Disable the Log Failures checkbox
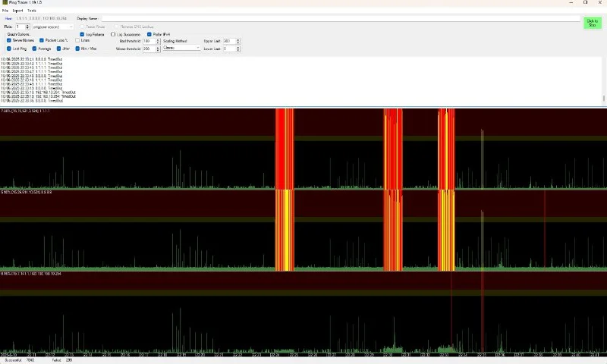Screen dimensions: 607x364 [83, 34]
